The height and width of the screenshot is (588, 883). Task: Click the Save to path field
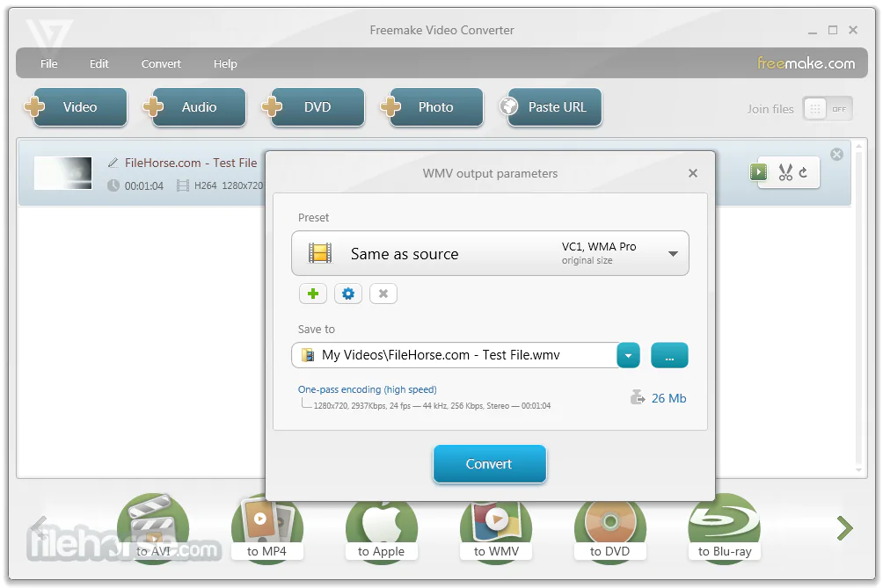pos(455,355)
